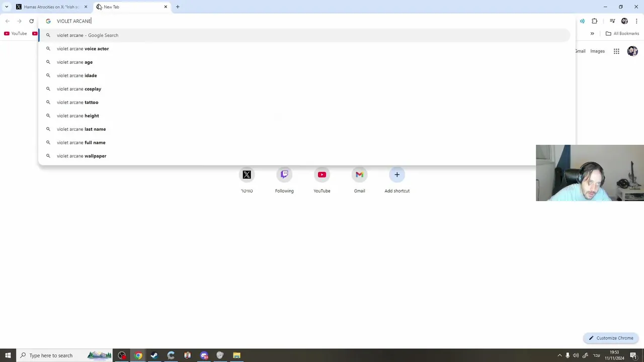This screenshot has width=644, height=362.
Task: Open the tab search dropdown arrow
Action: click(x=6, y=7)
